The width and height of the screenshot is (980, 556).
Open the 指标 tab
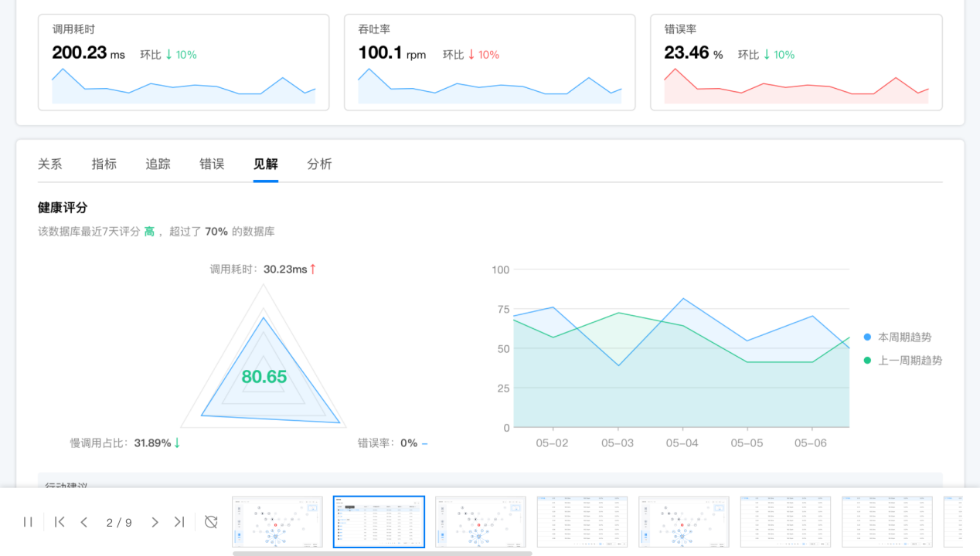[104, 164]
